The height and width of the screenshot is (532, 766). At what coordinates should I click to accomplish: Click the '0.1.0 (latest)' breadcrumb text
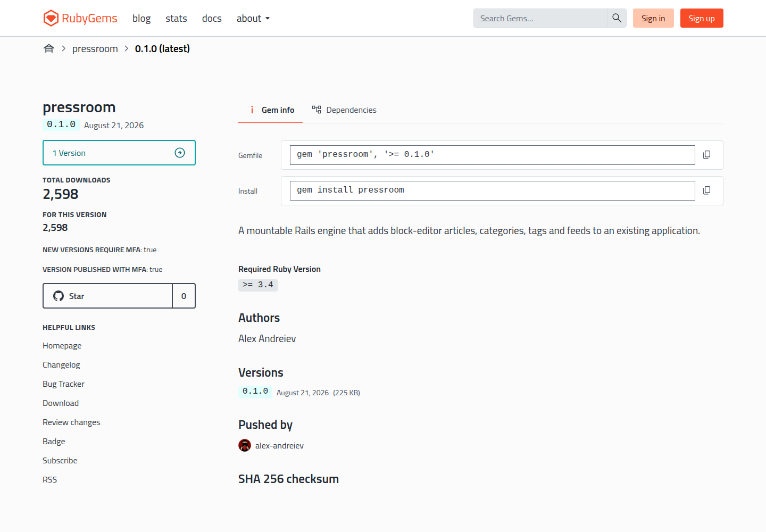pyautogui.click(x=162, y=49)
